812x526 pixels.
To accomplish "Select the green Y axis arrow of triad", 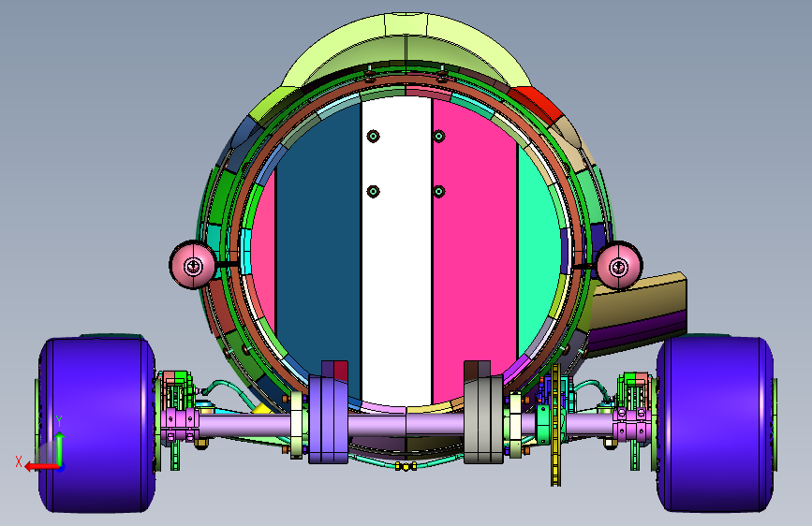I will (60, 448).
